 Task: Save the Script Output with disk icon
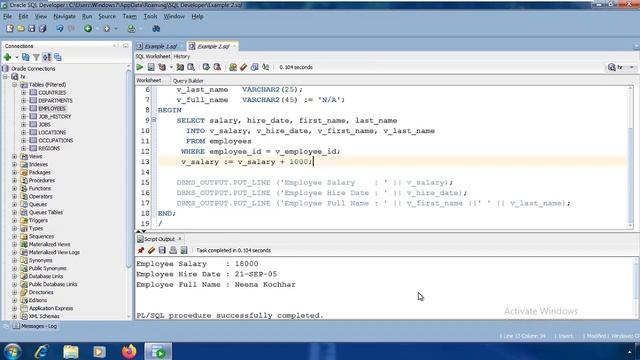coord(162,250)
